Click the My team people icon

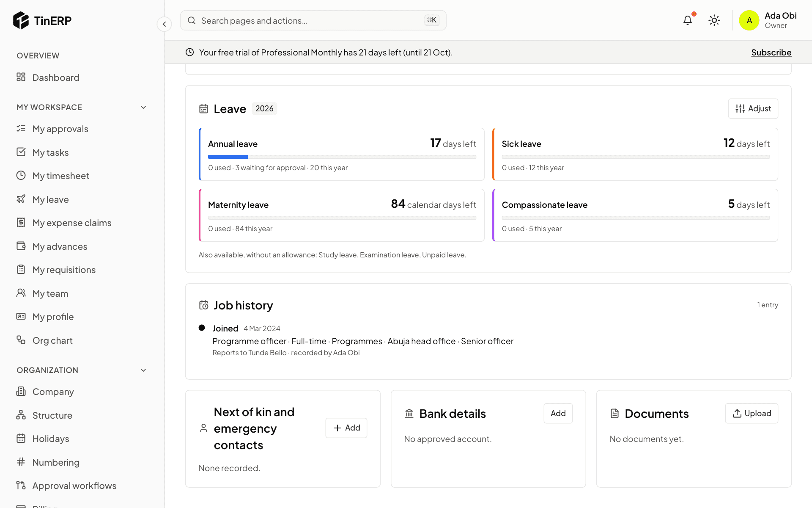[x=21, y=293]
